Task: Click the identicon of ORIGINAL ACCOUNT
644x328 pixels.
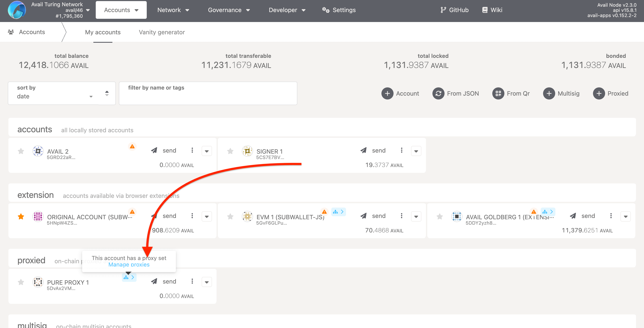Action: (38, 216)
